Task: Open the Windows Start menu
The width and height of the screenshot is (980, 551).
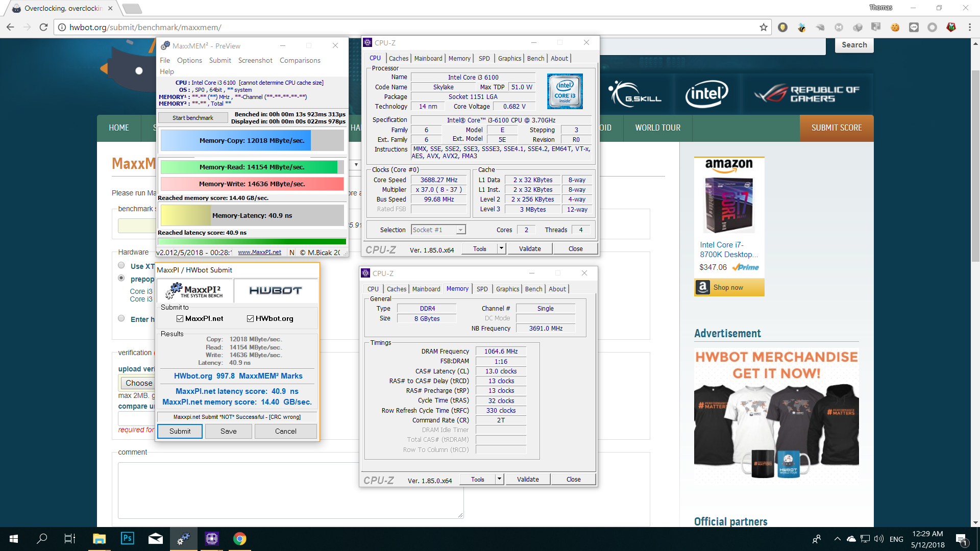Action: pos(14,539)
